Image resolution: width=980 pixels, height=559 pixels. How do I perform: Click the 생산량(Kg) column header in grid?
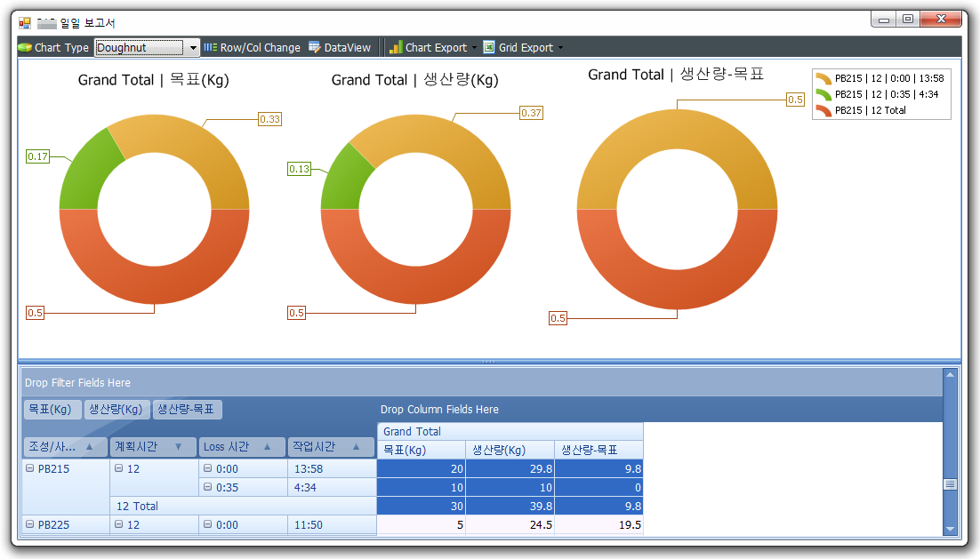(510, 450)
